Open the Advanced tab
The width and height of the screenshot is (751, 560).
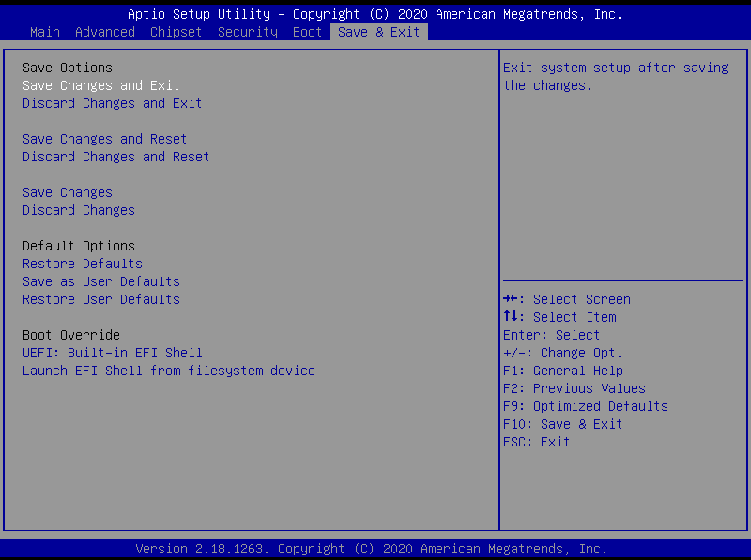105,32
